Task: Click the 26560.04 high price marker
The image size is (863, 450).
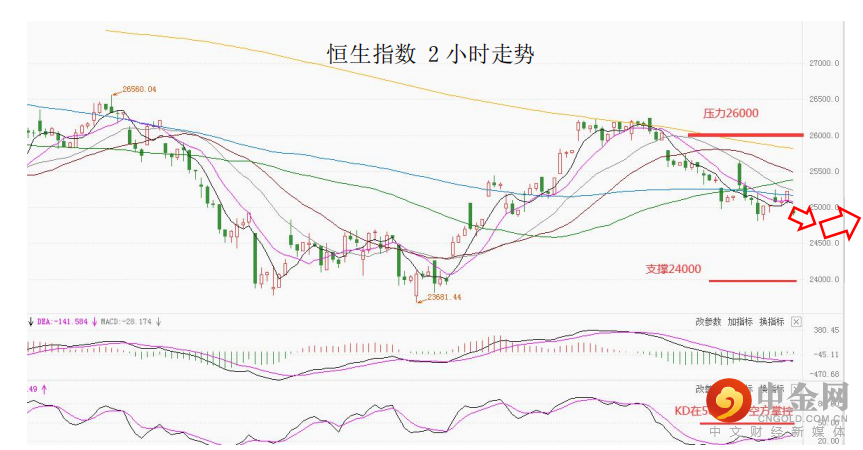Action: click(139, 90)
